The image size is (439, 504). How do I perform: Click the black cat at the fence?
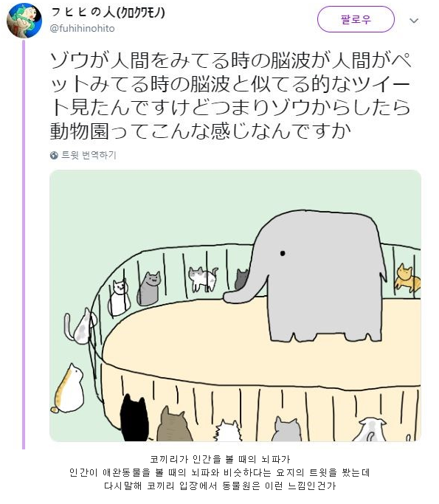click(134, 418)
